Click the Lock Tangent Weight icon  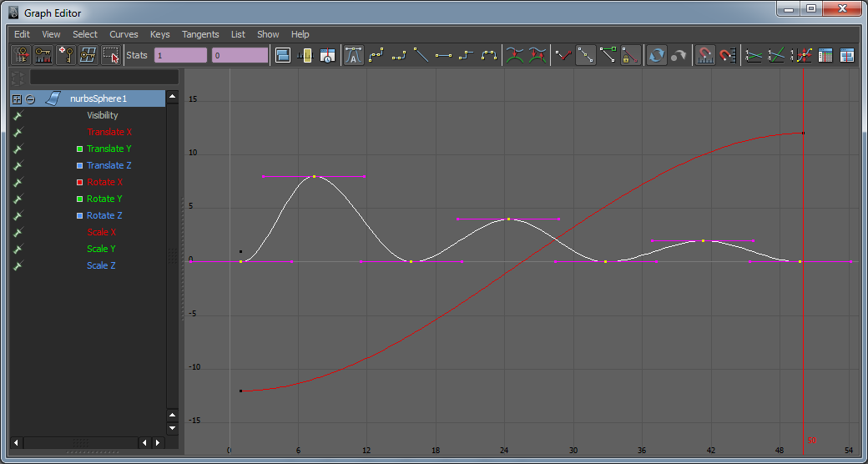click(x=631, y=56)
